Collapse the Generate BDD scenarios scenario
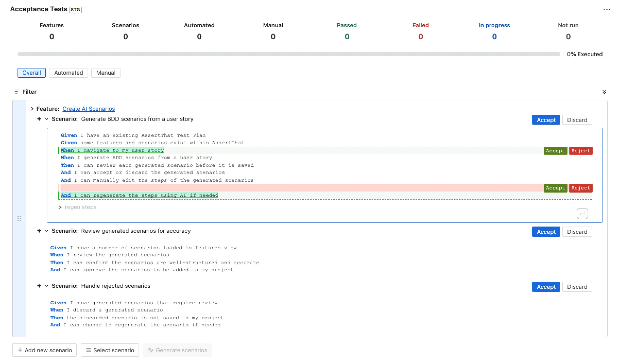Screen dimensions: 619x364 pyautogui.click(x=47, y=119)
